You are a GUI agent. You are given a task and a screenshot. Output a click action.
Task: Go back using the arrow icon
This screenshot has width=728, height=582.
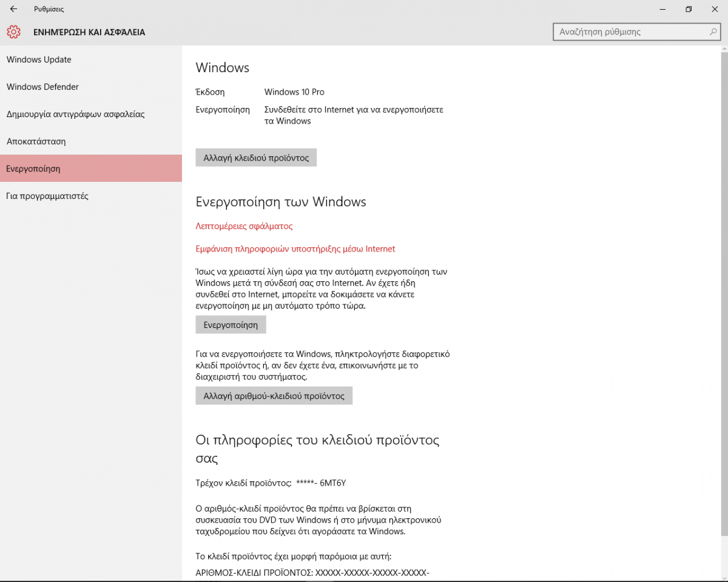(x=13, y=9)
